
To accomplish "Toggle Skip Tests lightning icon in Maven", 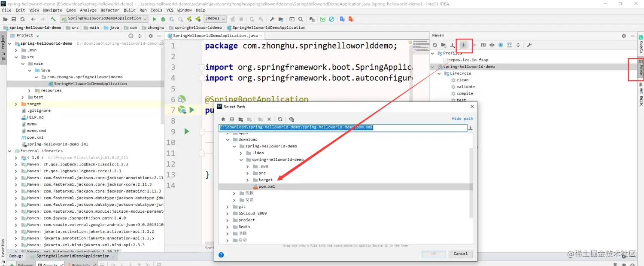I will click(x=501, y=45).
